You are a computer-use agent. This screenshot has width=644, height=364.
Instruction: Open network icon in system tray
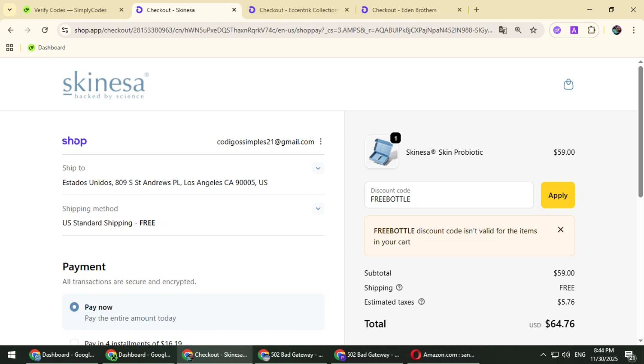[x=555, y=355]
